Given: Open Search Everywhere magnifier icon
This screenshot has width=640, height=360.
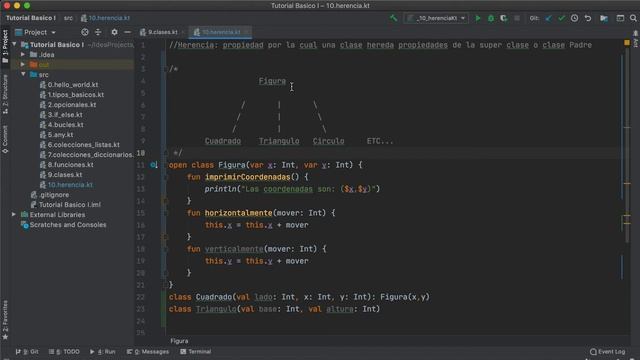Looking at the screenshot, I should 633,18.
